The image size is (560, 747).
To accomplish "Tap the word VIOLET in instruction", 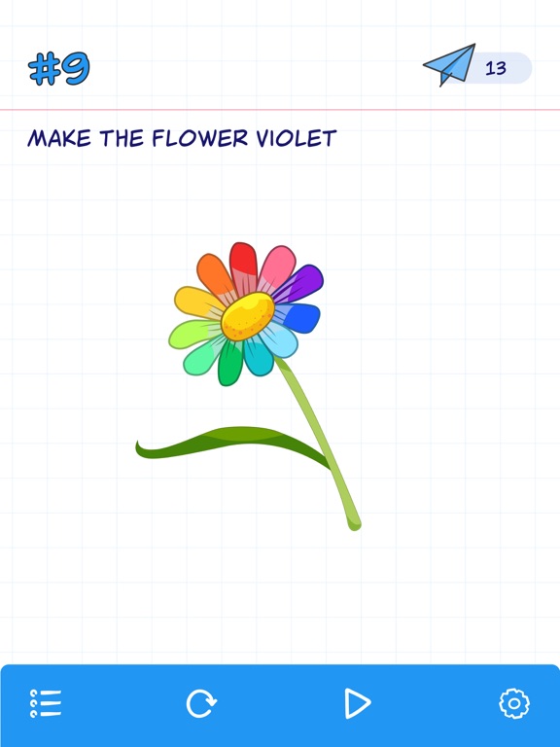I will [x=297, y=139].
